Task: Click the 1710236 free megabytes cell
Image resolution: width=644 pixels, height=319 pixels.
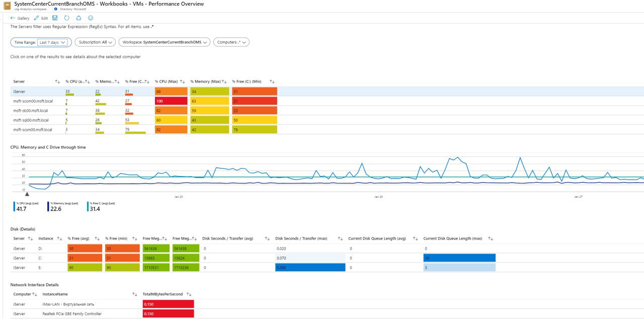Action: [186, 268]
